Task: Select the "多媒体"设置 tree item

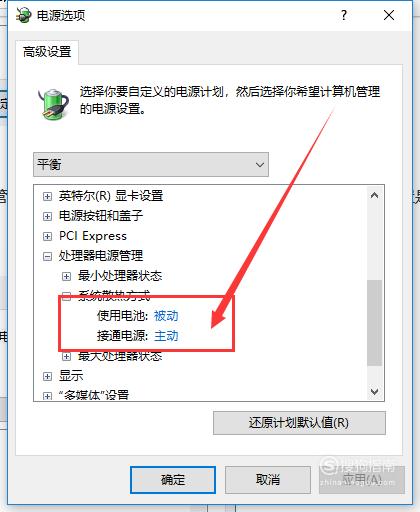Action: (94, 395)
